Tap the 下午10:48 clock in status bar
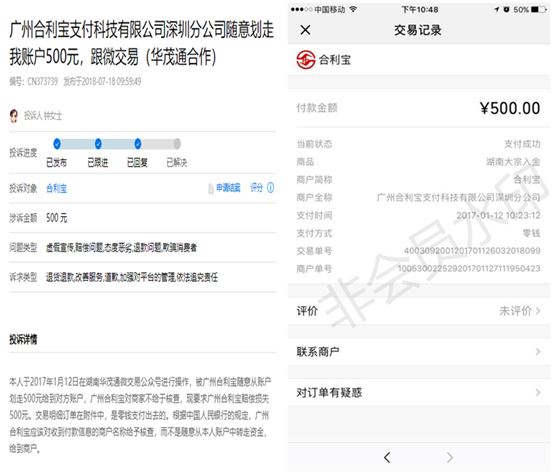The height and width of the screenshot is (472, 553). point(420,10)
